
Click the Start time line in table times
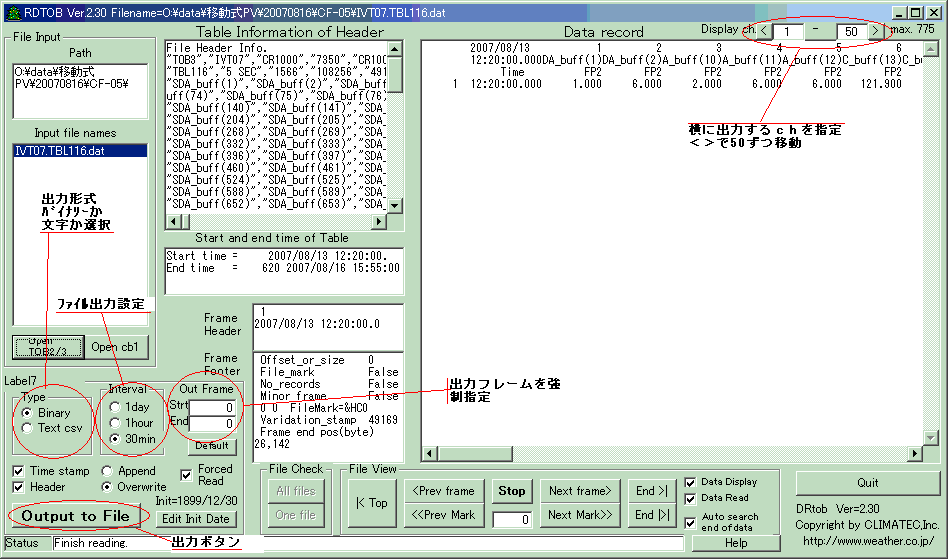tap(277, 256)
